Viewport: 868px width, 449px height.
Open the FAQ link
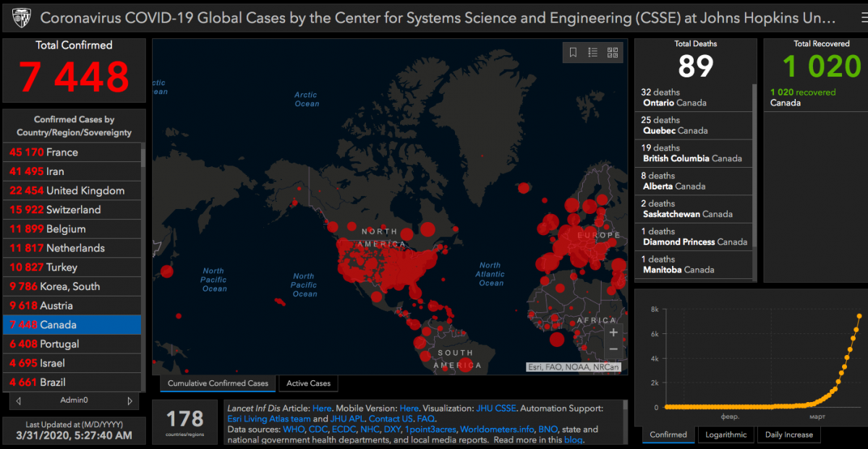coord(426,419)
